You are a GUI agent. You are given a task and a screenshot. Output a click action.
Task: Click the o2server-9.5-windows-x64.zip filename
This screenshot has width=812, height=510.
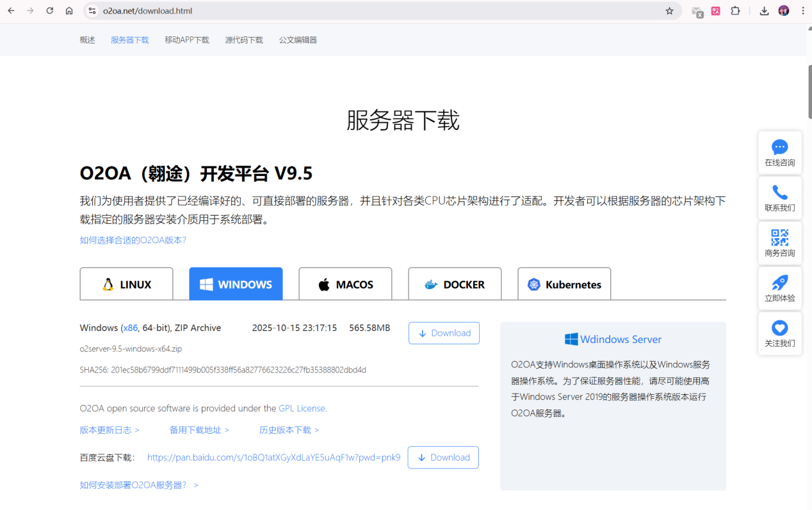131,349
